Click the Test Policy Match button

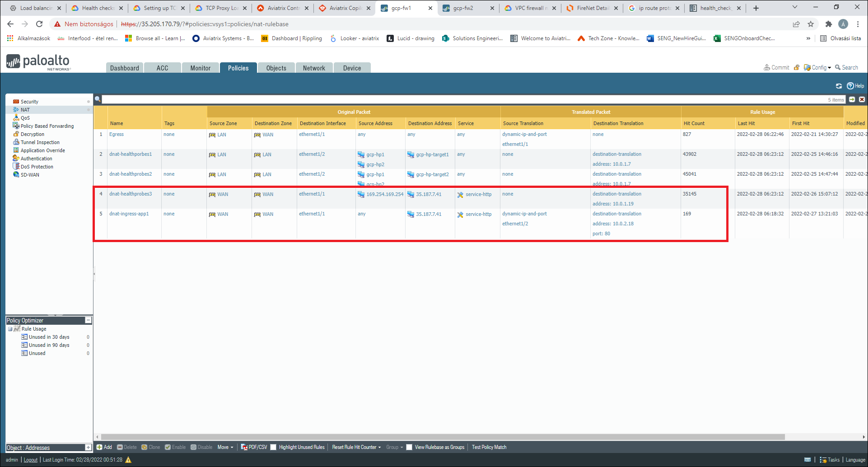click(489, 447)
